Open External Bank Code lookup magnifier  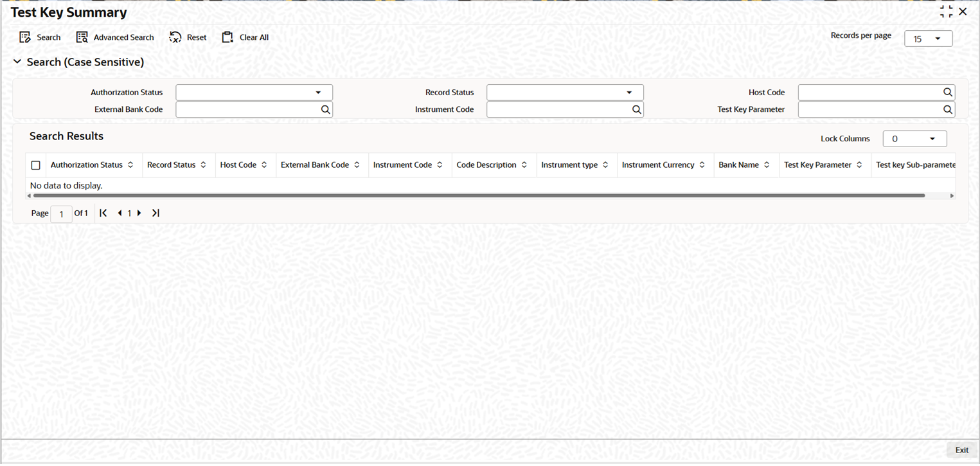pos(325,110)
